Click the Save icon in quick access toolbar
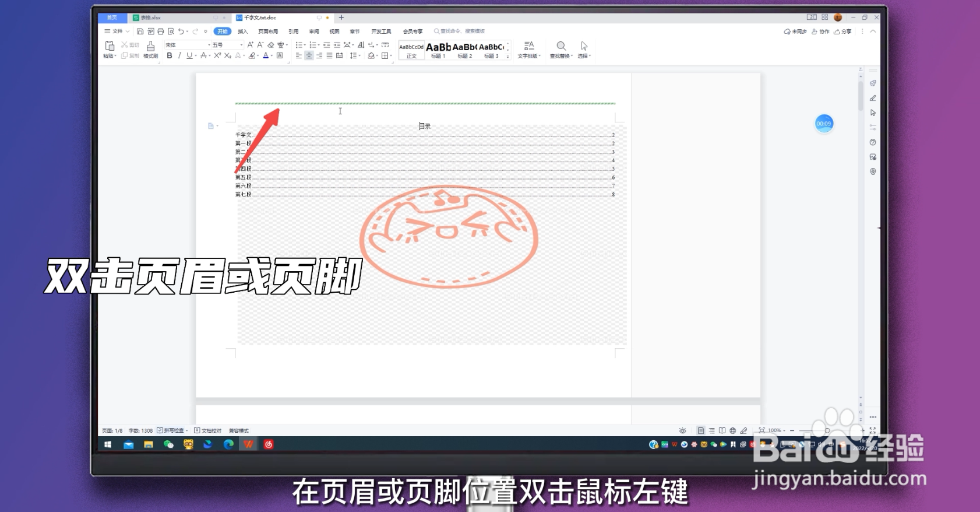980x512 pixels. point(140,31)
